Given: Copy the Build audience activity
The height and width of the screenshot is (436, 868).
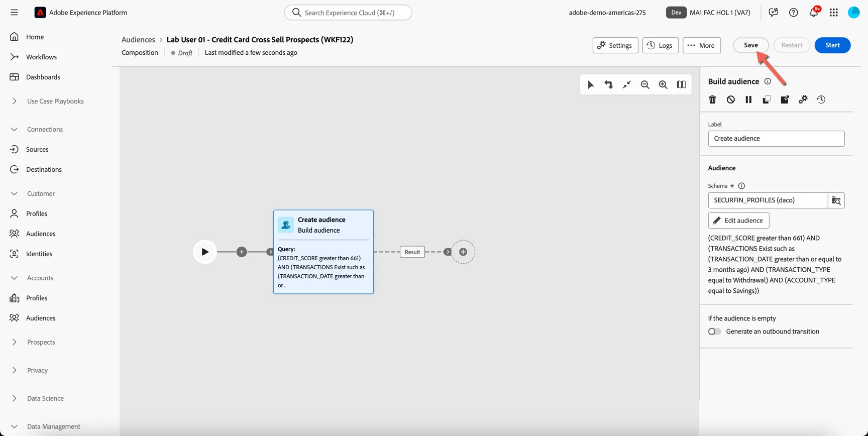Looking at the screenshot, I should [767, 99].
